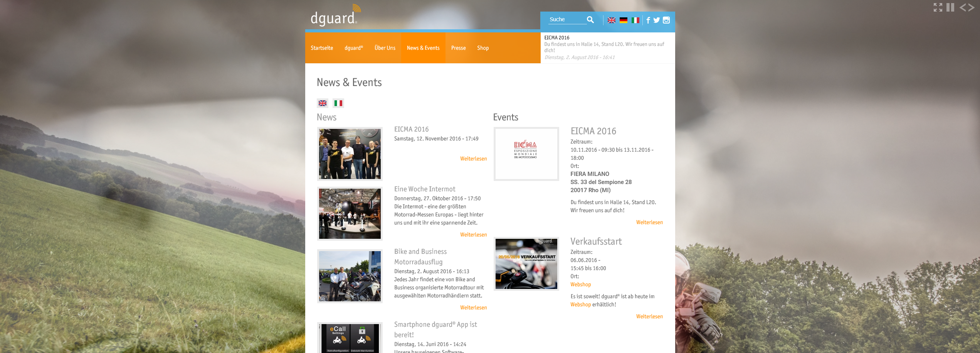Click Weiterlesen for EICMA 2016 news
This screenshot has width=980, height=353.
[x=473, y=159]
